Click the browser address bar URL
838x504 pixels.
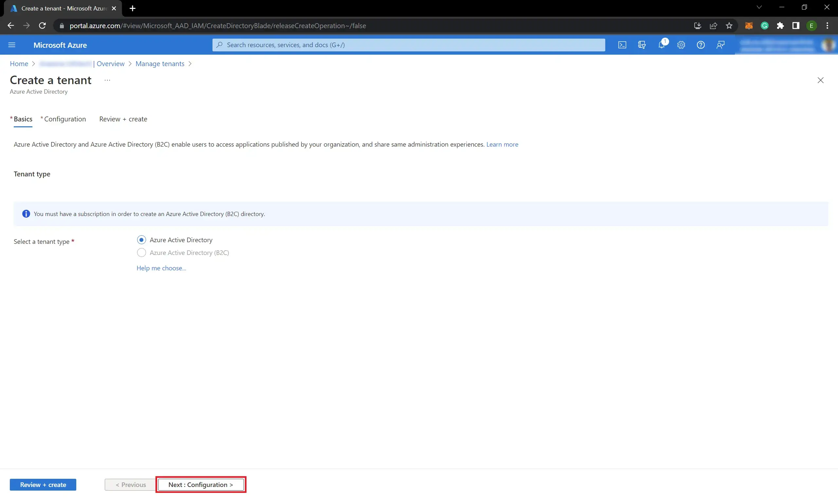(218, 26)
